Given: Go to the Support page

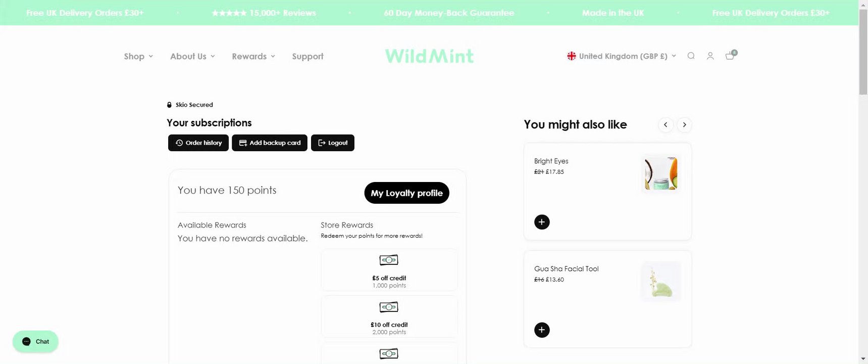Looking at the screenshot, I should 308,57.
